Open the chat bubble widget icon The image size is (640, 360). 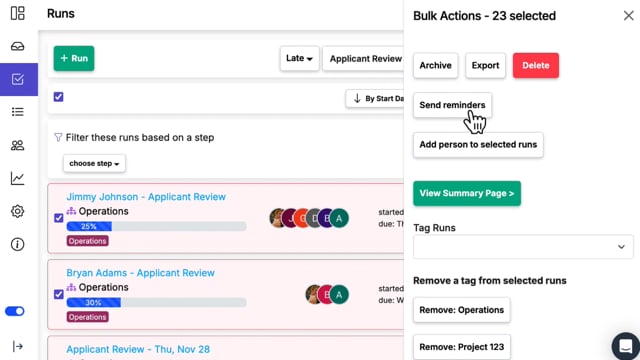(626, 346)
